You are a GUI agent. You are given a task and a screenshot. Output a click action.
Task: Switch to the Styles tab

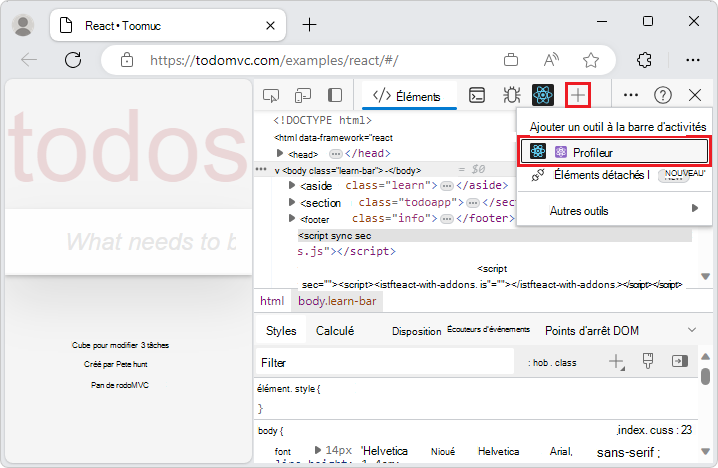[x=281, y=331]
